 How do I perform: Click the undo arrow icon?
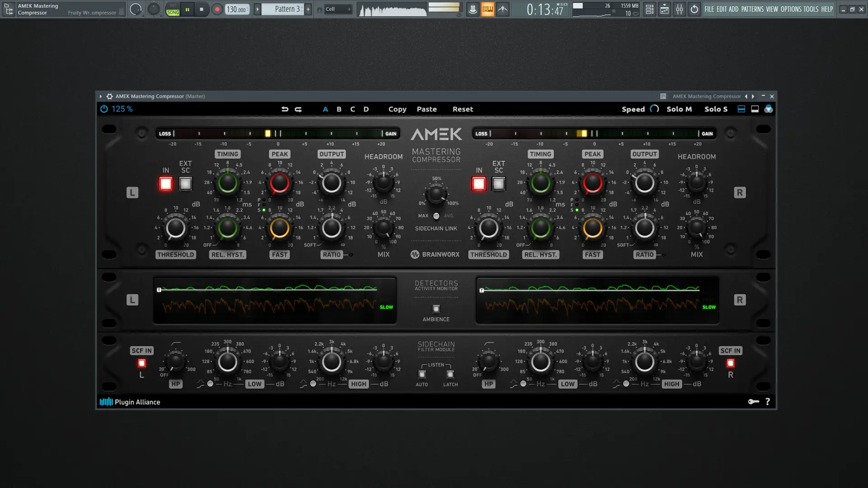(x=285, y=109)
